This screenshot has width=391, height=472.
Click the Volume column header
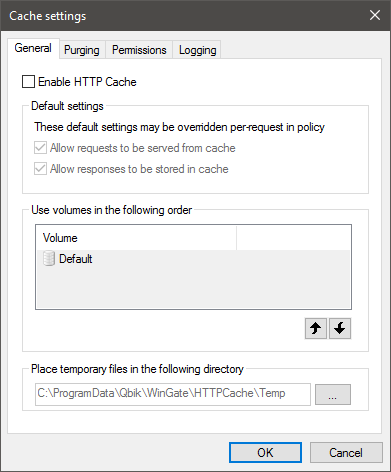(x=137, y=238)
